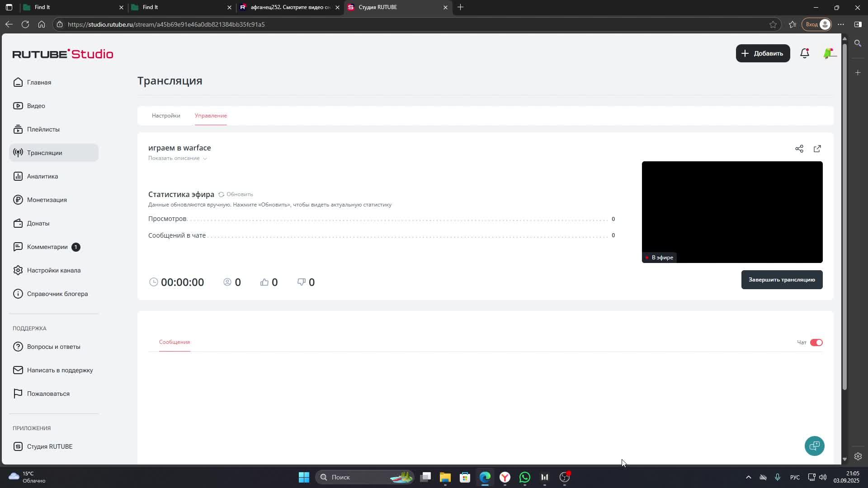Viewport: 868px width, 488px height.
Task: Click the channel avatar icon
Action: coord(829,53)
